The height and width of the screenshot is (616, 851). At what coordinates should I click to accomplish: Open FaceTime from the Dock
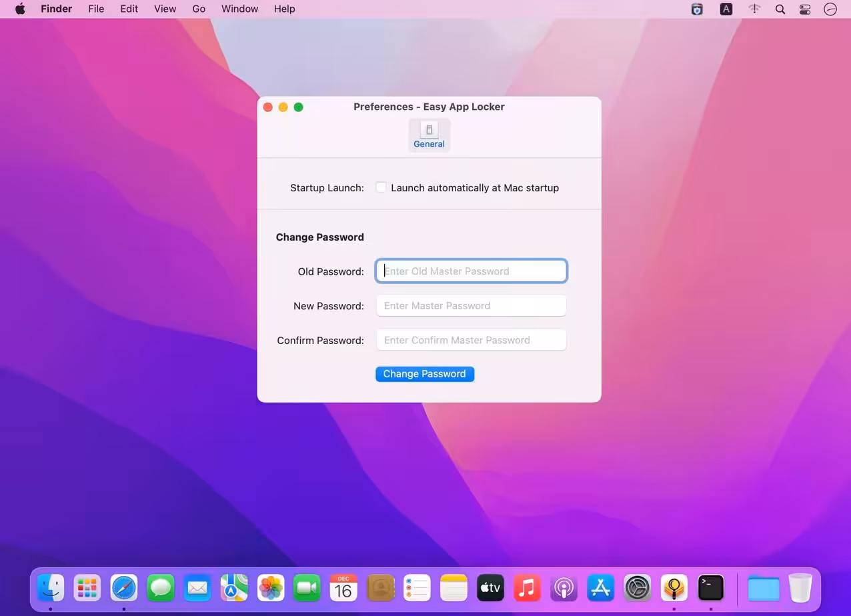[x=307, y=588]
